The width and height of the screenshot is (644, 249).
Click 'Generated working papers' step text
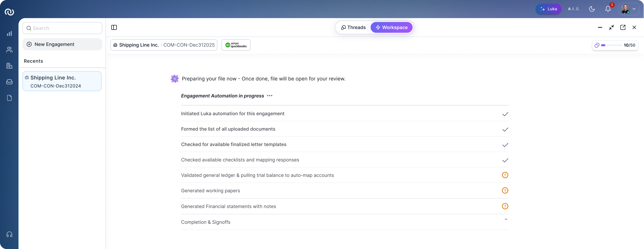[x=210, y=191]
